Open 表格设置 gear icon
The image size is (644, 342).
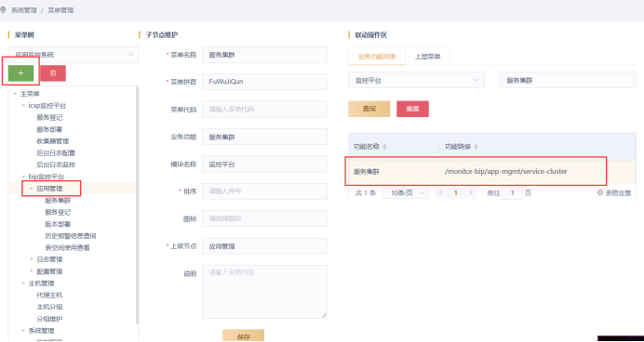tap(599, 192)
